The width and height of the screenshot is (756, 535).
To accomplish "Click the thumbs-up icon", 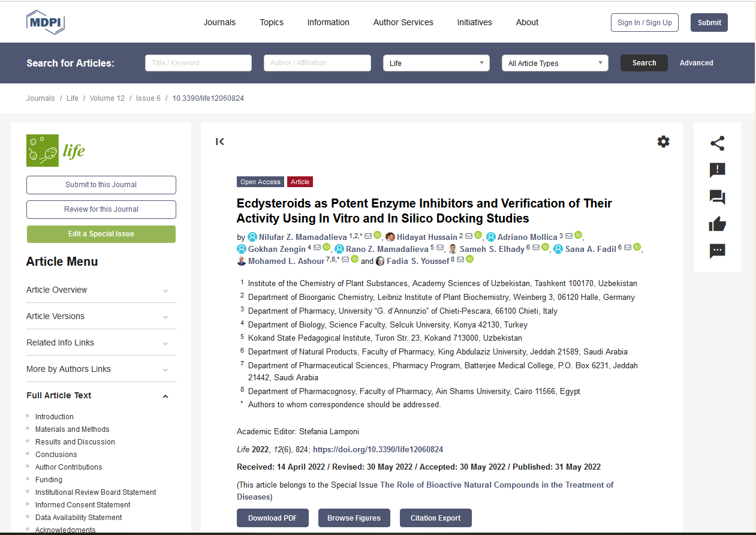I will point(717,224).
